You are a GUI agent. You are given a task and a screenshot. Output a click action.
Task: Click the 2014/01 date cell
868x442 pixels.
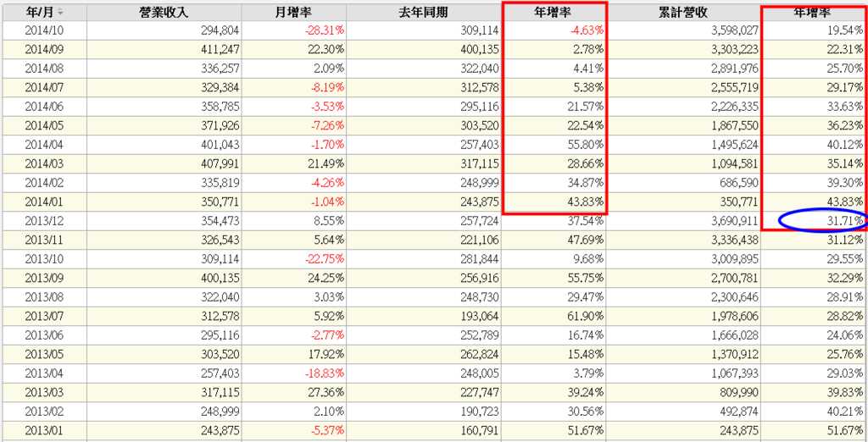[x=45, y=202]
